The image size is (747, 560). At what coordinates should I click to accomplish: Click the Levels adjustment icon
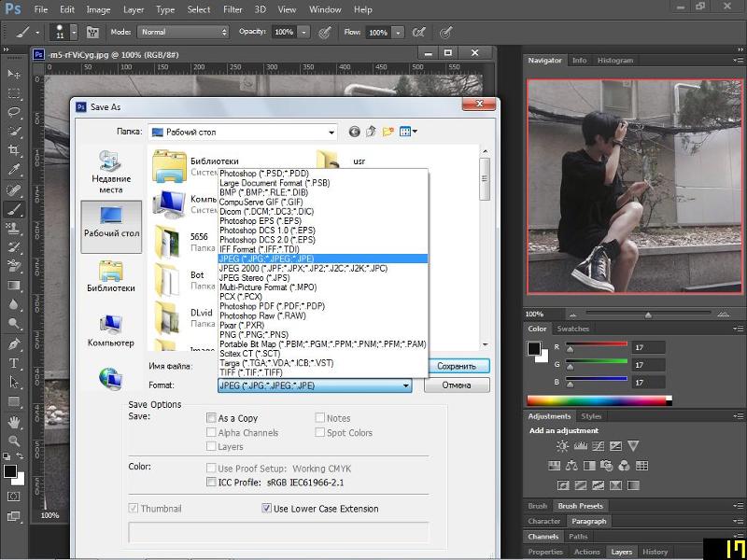580,446
